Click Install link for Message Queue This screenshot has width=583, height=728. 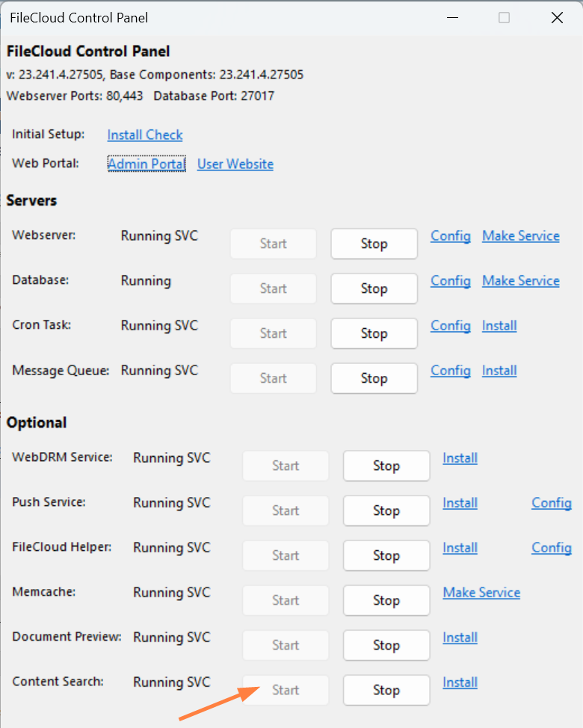coord(499,370)
